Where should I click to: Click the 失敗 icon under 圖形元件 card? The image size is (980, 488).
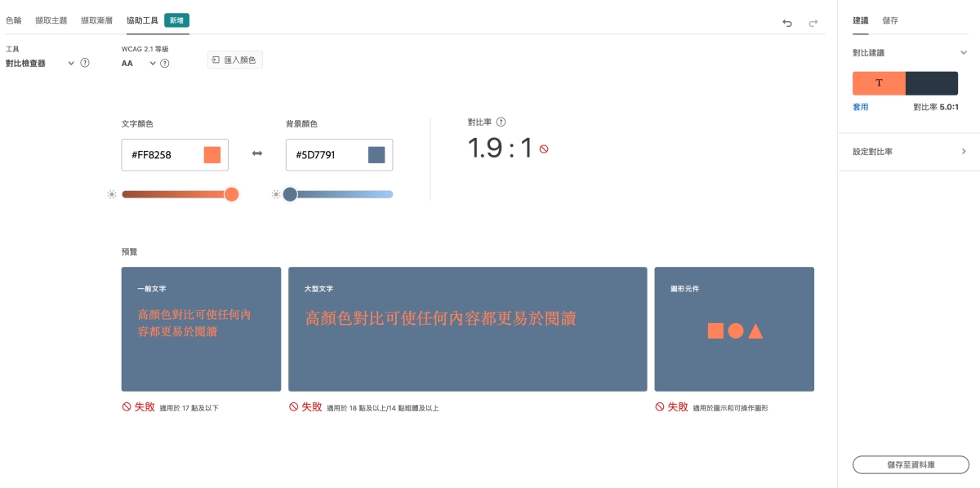(660, 406)
